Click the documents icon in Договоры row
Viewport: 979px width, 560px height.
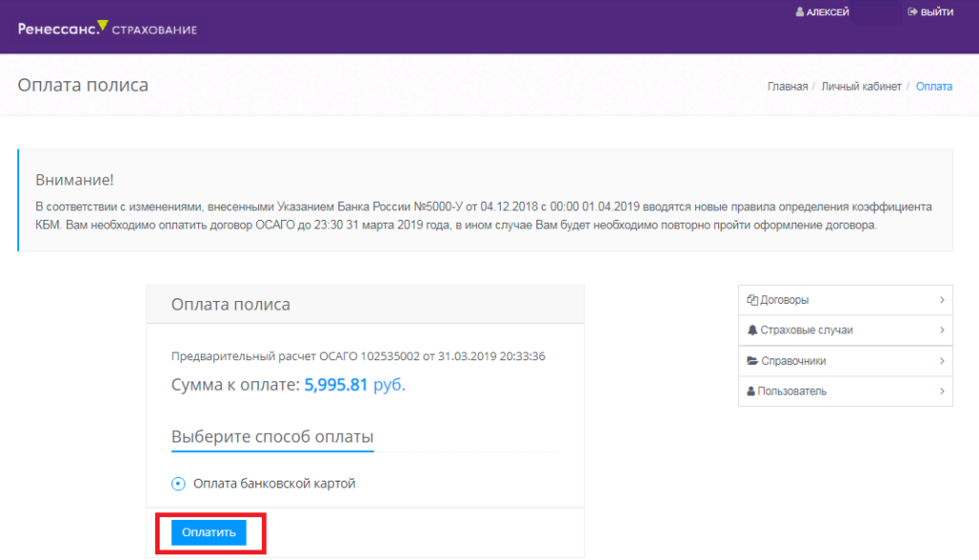(751, 300)
